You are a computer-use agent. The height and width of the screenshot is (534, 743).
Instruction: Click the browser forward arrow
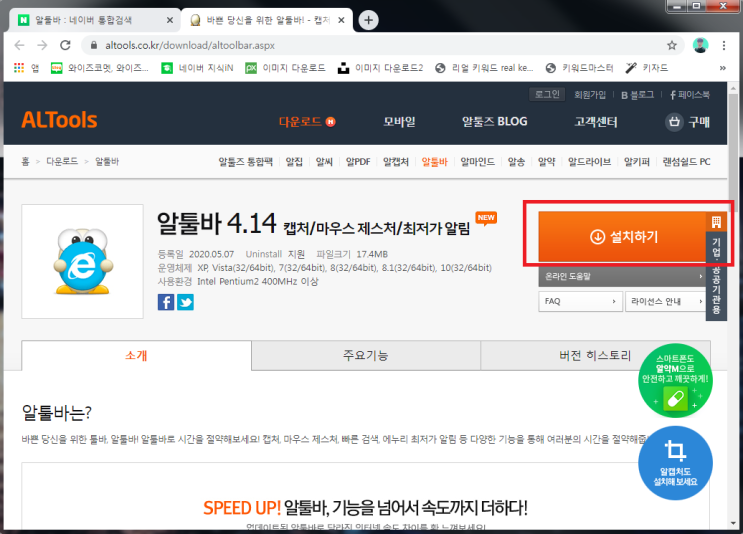pos(42,45)
